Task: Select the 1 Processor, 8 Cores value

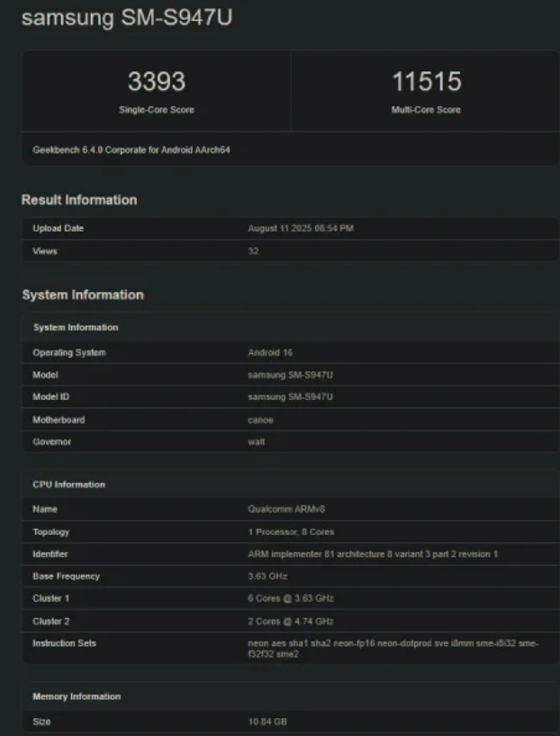Action: (x=291, y=532)
